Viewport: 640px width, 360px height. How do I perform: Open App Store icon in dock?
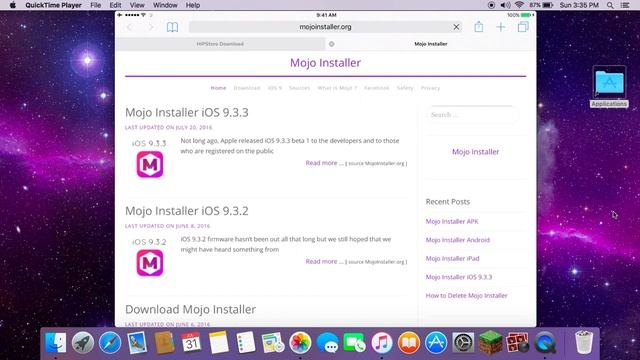point(436,342)
